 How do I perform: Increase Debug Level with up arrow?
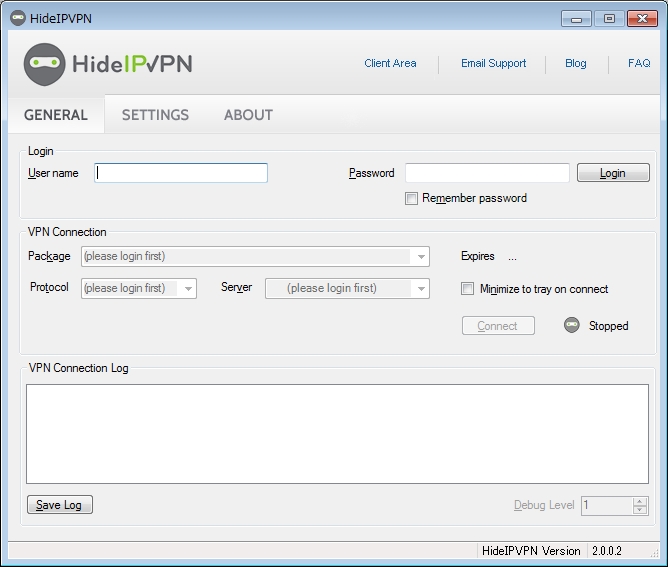click(x=639, y=501)
